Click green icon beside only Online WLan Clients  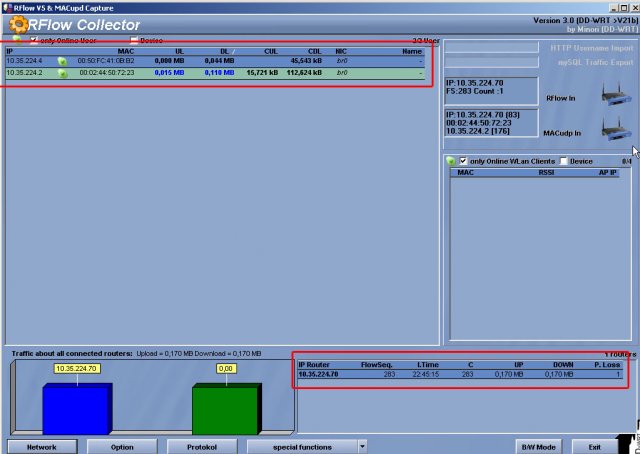point(451,161)
